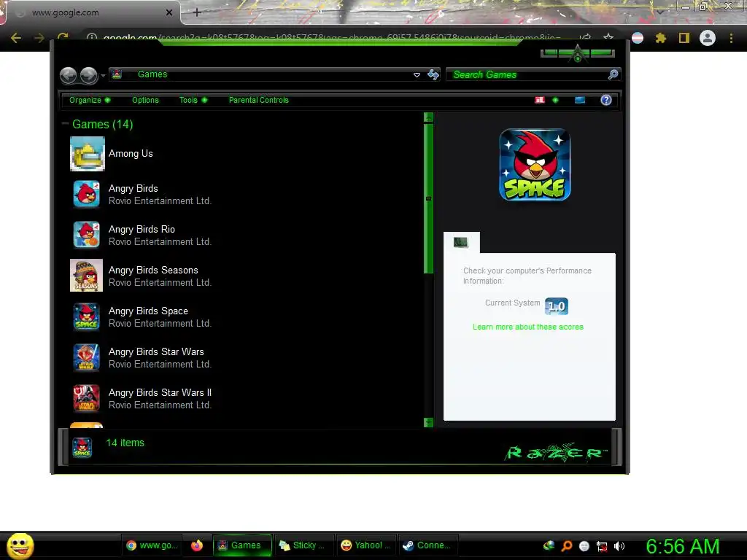Viewport: 747px width, 560px height.
Task: Switch to Games taskbar button
Action: point(242,545)
